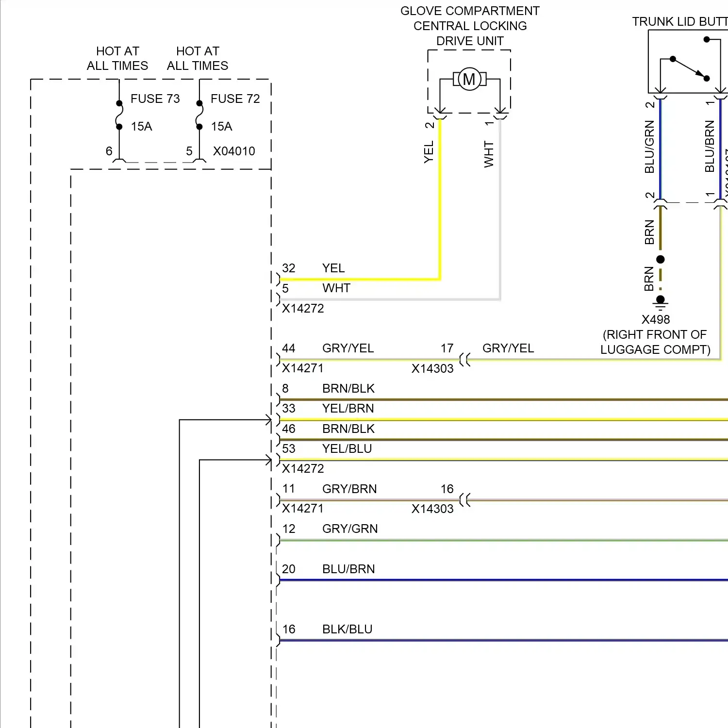Click horizontal YEL label beside pin 32
Screen dimensions: 728x728
(333, 268)
